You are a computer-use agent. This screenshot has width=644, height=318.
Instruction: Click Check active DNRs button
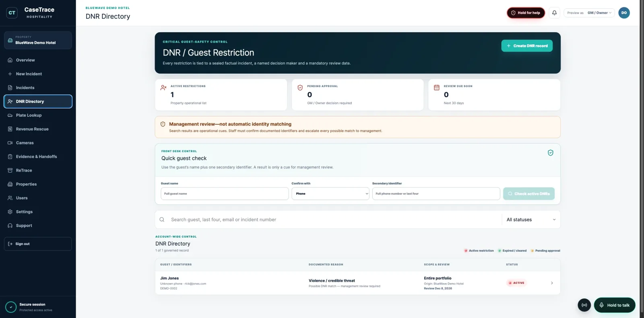point(529,194)
